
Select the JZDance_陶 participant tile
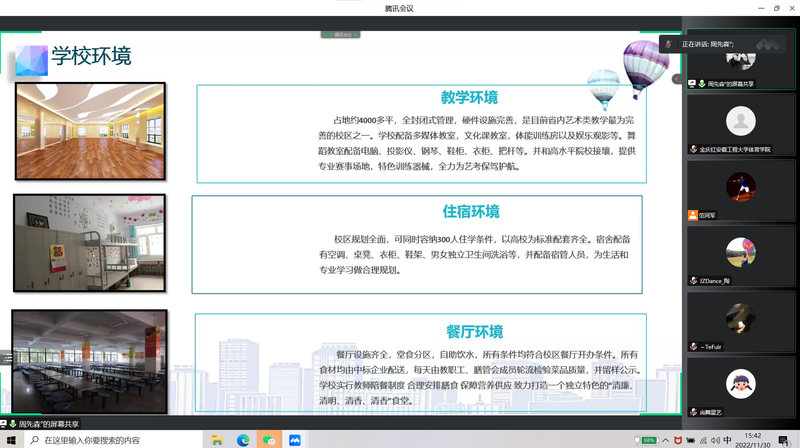[740, 257]
